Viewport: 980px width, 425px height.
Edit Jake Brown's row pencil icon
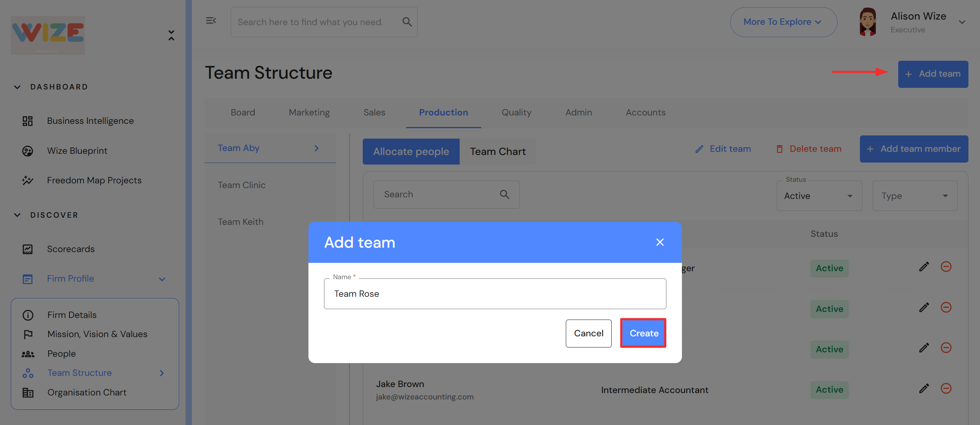(x=924, y=389)
